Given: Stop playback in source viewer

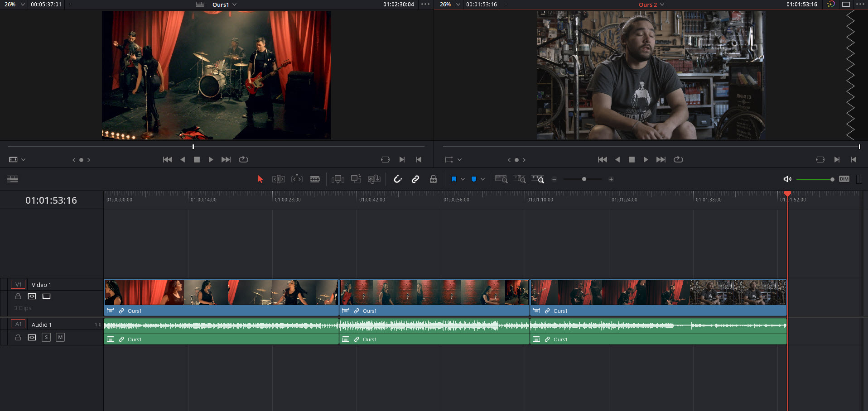Looking at the screenshot, I should tap(197, 159).
